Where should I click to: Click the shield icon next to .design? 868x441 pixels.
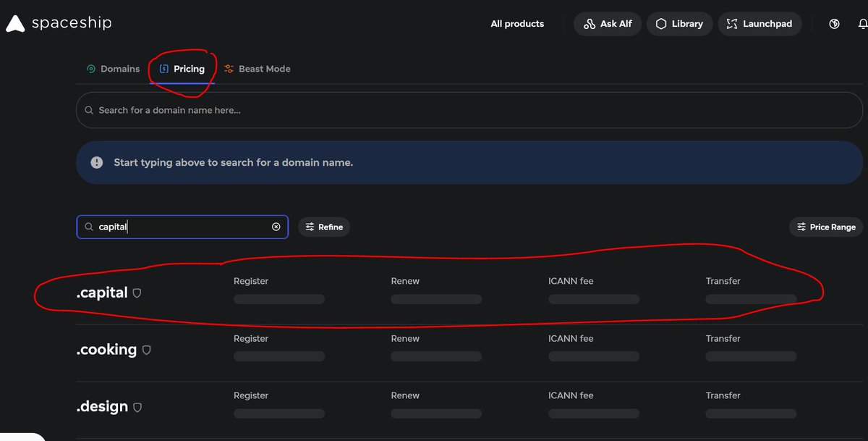tap(137, 407)
